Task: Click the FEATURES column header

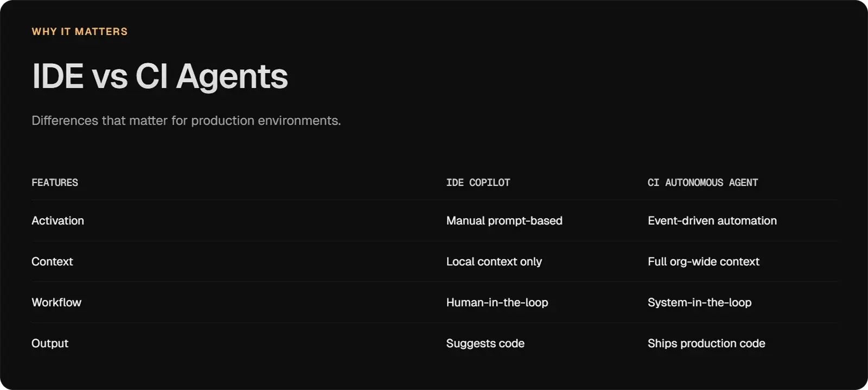Action: (x=55, y=183)
